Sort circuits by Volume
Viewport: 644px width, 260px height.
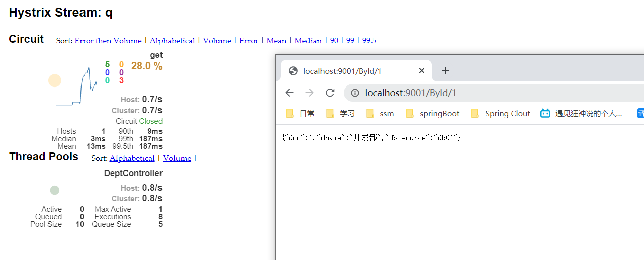pyautogui.click(x=217, y=41)
